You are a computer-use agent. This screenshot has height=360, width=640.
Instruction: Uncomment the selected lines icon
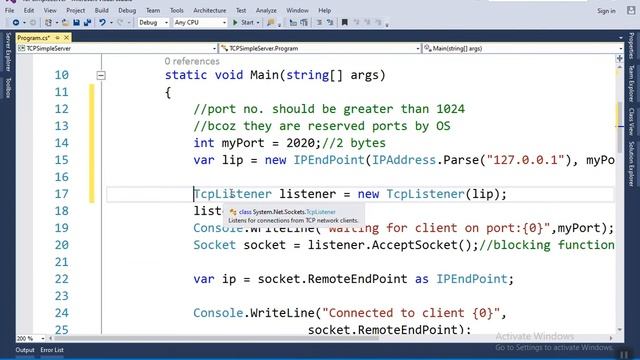point(330,23)
